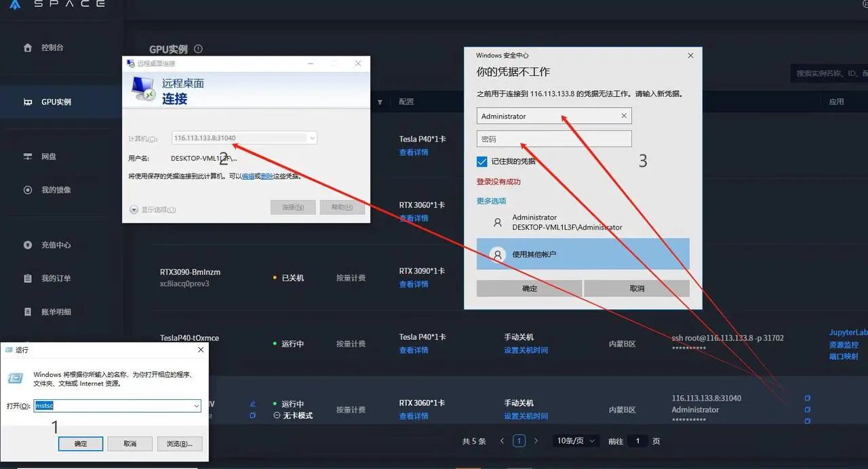
Task: Toggle the 记住我的凭据 checkbox
Action: pyautogui.click(x=481, y=161)
